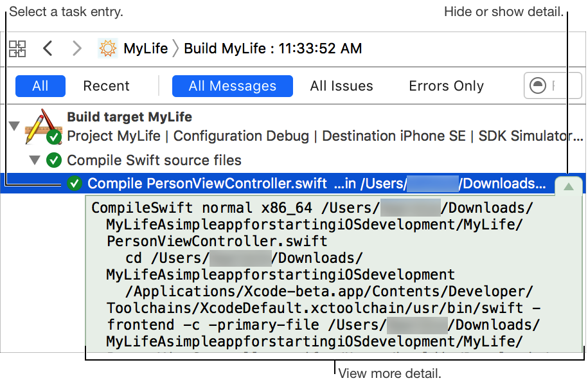Select the All scope filter
This screenshot has width=588, height=385.
click(x=40, y=86)
